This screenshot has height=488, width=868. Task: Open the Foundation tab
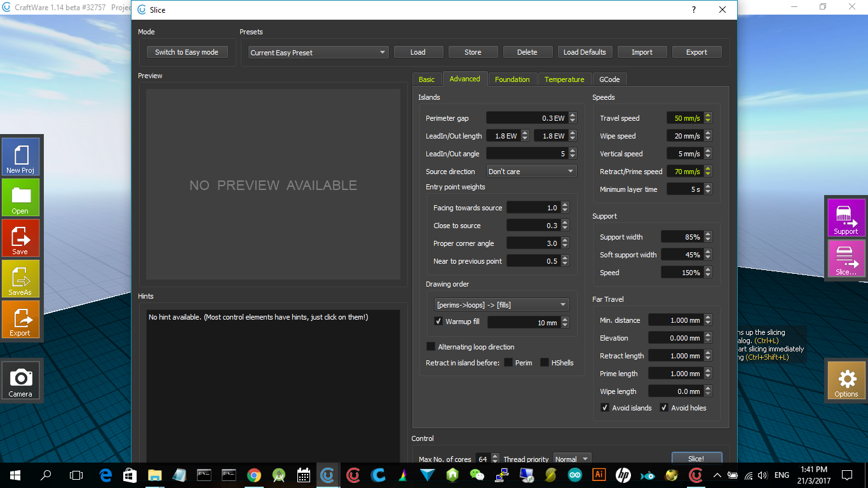pyautogui.click(x=512, y=79)
